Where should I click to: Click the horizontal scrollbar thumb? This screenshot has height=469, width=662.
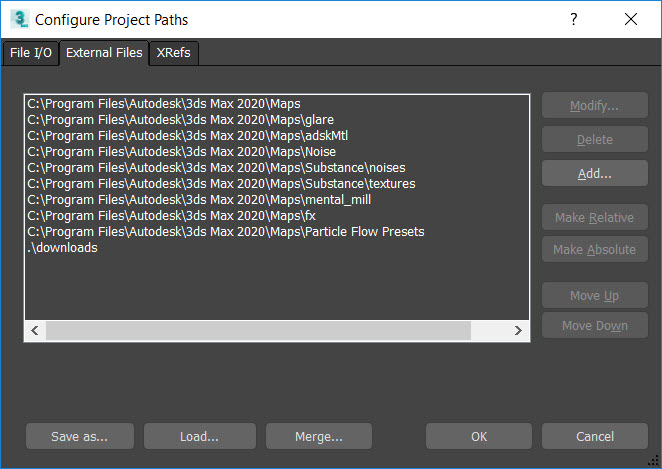257,330
